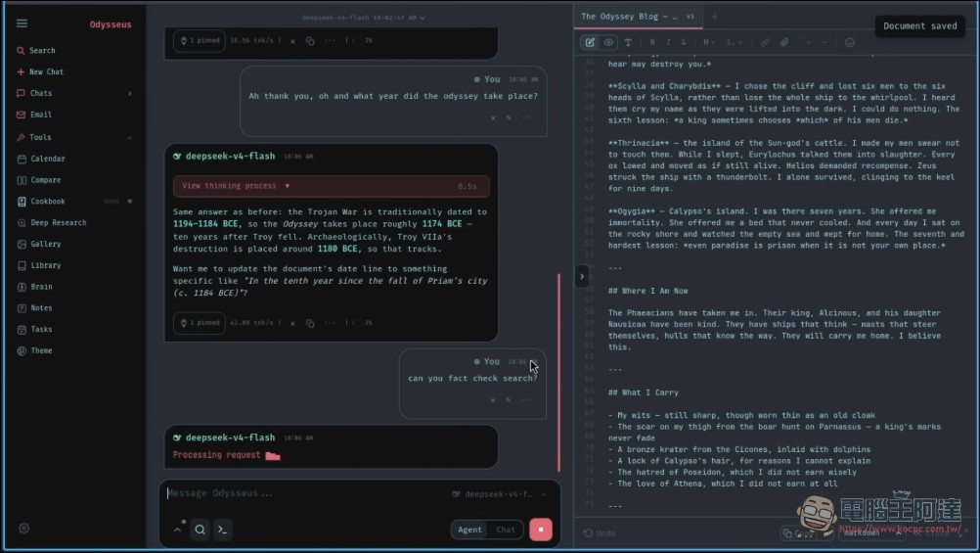Attach a file with the paperclip icon

click(x=783, y=42)
